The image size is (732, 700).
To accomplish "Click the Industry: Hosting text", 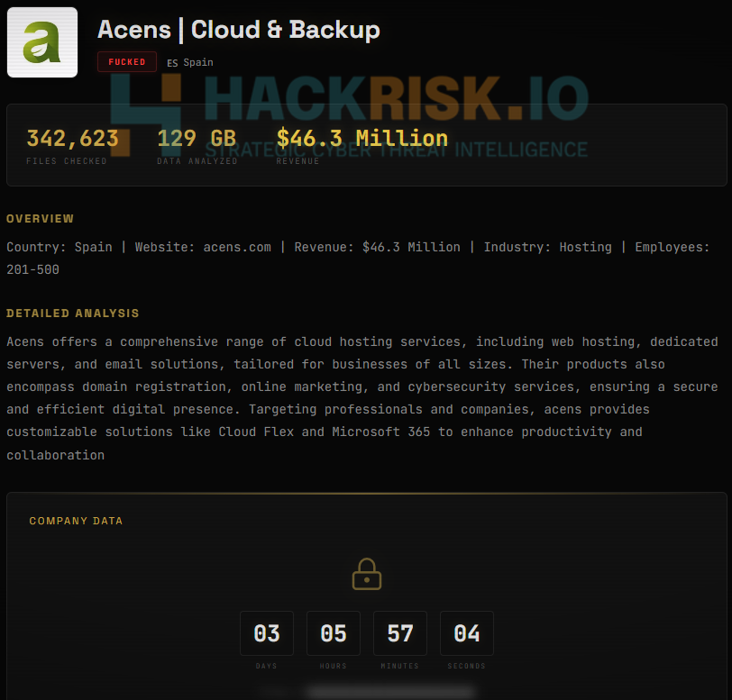I will (x=547, y=247).
